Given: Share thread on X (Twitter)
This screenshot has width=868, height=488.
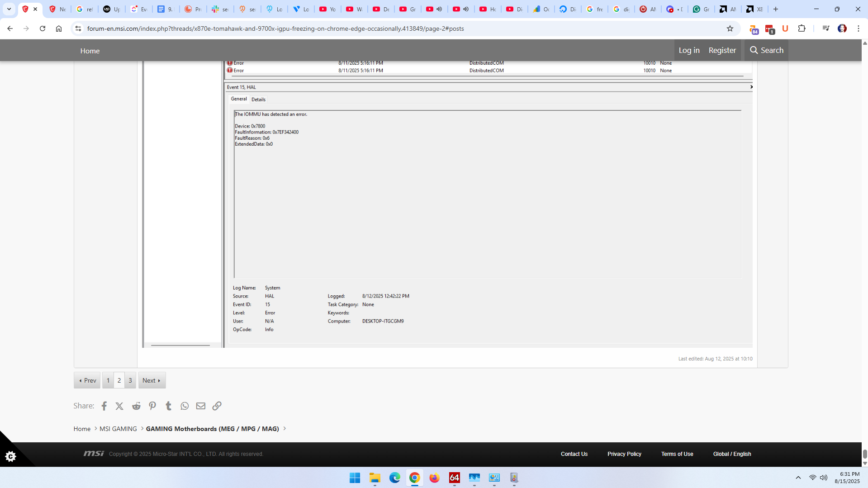Looking at the screenshot, I should point(119,406).
